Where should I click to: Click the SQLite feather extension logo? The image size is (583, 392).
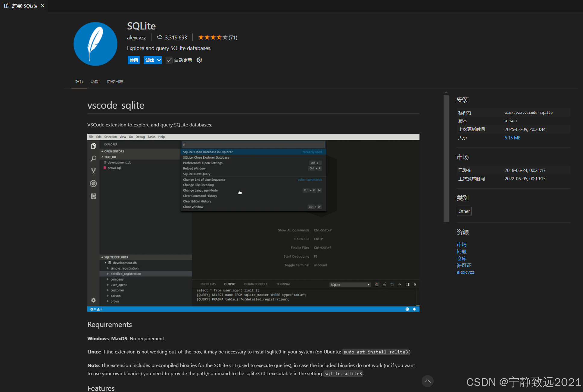click(x=95, y=44)
